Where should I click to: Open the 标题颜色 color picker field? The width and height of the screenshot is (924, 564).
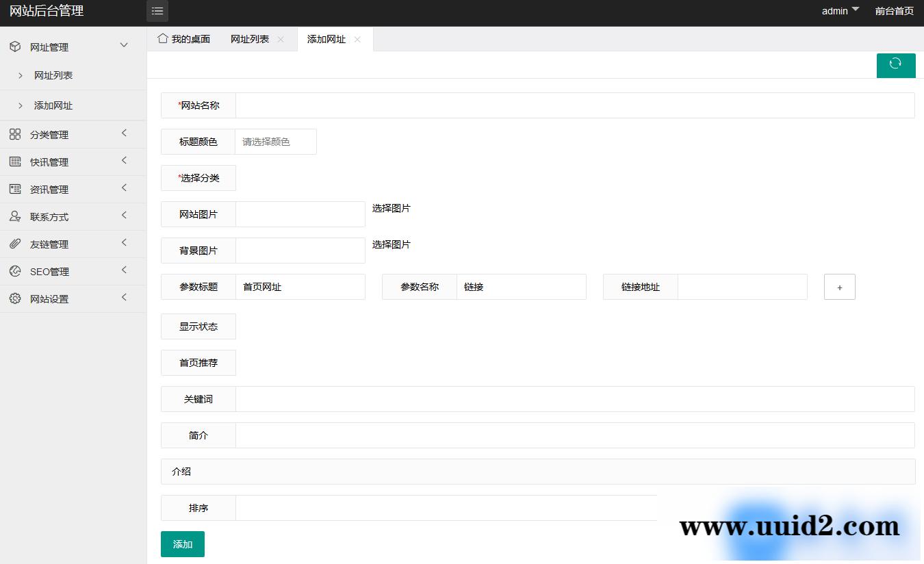coord(275,141)
